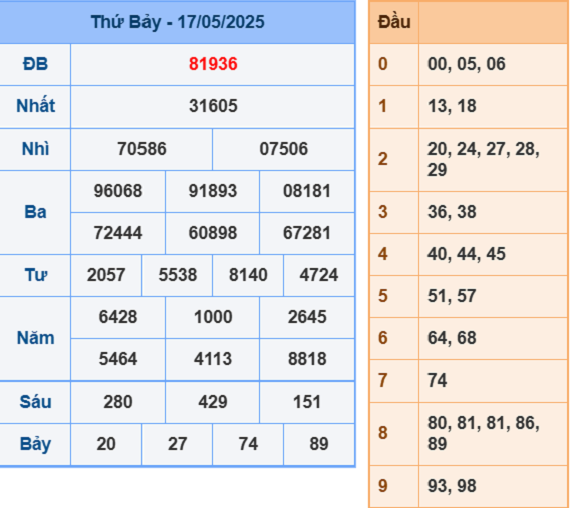Click the date header Thứ Bảy - 17/05/2025
This screenshot has width=571, height=508.
click(x=177, y=22)
